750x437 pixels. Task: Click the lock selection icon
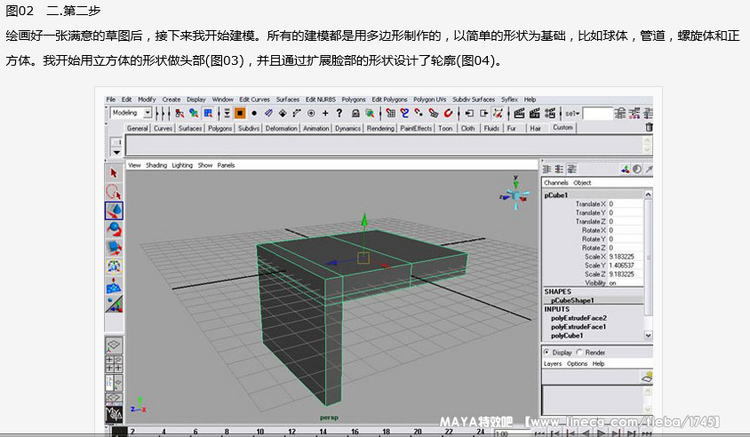(x=355, y=113)
